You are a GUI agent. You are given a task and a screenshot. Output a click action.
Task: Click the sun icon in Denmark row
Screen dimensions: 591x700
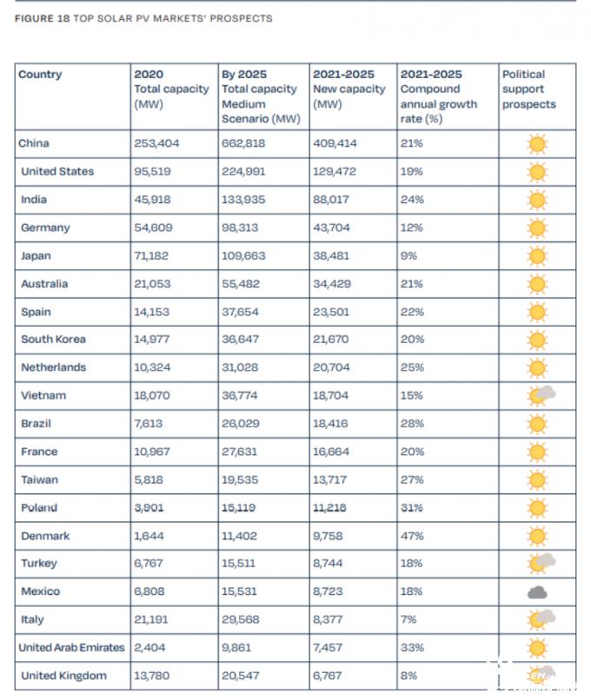tap(537, 536)
